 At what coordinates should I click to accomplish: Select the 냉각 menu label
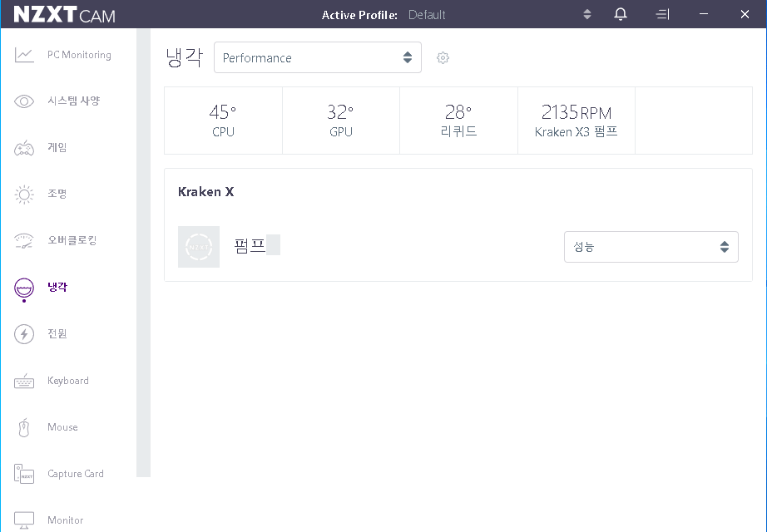57,287
